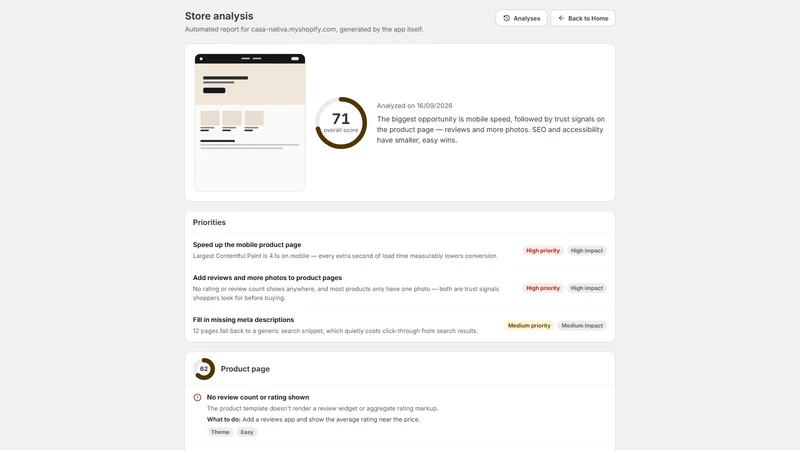The width and height of the screenshot is (800, 450).
Task: Select the Speed up the mobile product page priority
Action: pos(399,250)
